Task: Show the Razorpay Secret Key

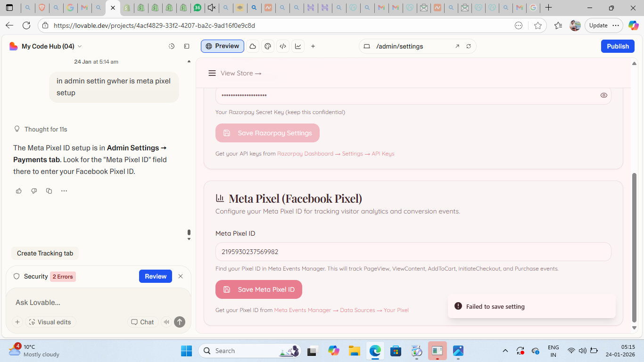Action: click(x=603, y=95)
